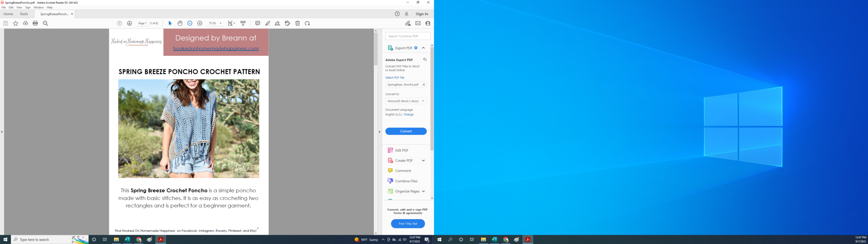The image size is (868, 244).
Task: Click the zoom out minus icon
Action: click(x=190, y=23)
